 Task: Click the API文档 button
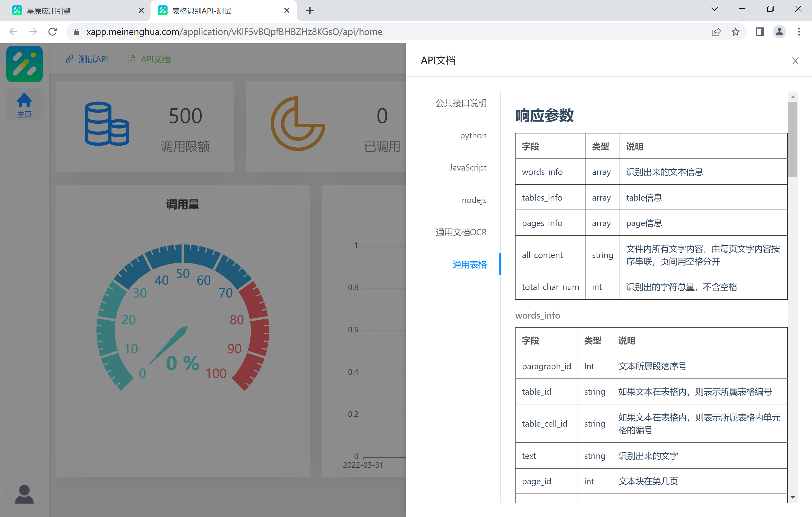click(x=149, y=59)
